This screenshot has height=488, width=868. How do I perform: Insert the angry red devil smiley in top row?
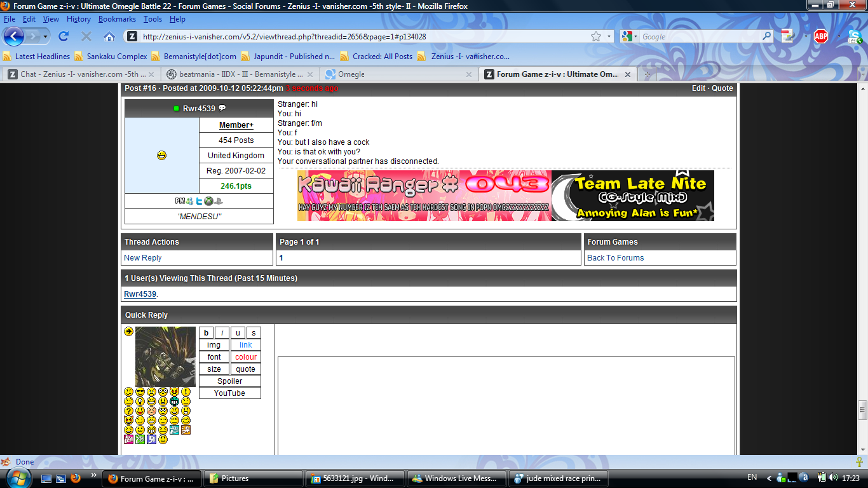[174, 391]
